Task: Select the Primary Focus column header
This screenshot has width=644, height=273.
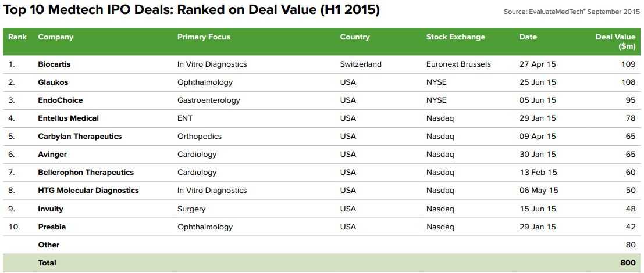Action: 204,37
